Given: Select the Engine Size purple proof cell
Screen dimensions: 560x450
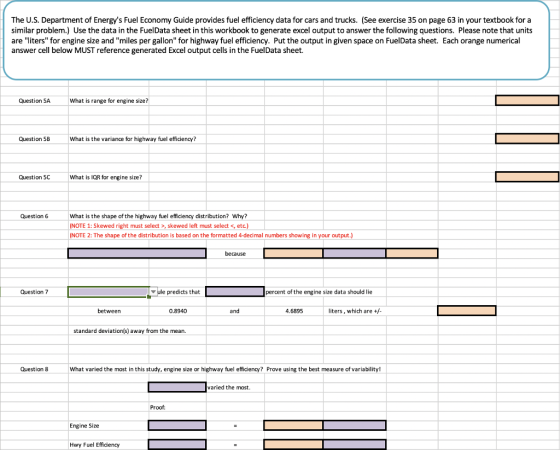Looking at the screenshot, I should (x=177, y=425).
